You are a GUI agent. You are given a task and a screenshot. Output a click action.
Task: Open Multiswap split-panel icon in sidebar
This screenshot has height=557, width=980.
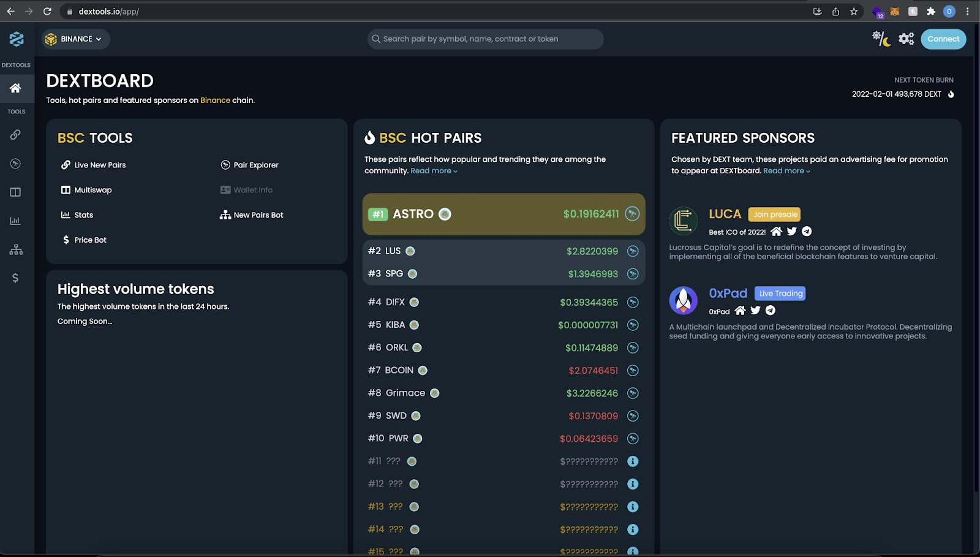[15, 192]
